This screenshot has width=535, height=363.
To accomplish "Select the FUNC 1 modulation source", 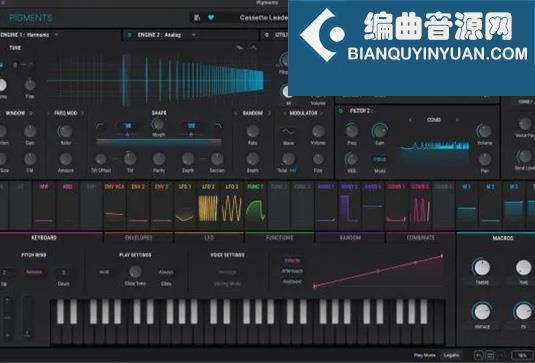I will (255, 205).
